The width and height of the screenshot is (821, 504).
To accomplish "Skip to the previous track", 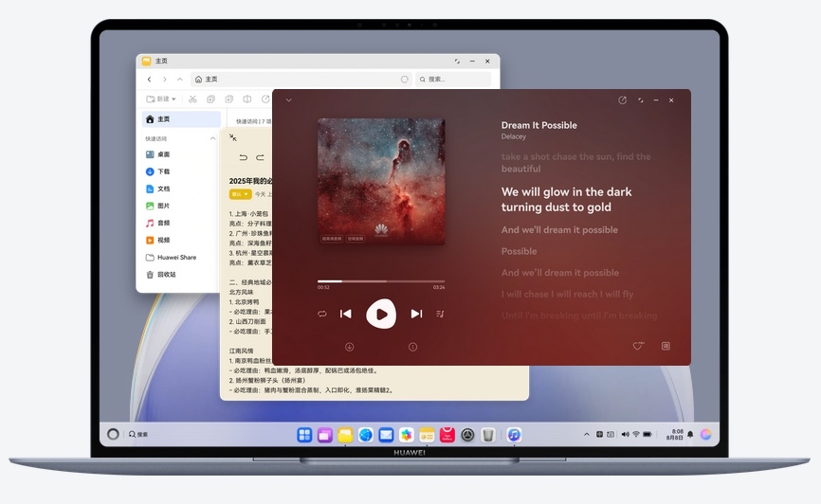I will coord(346,314).
